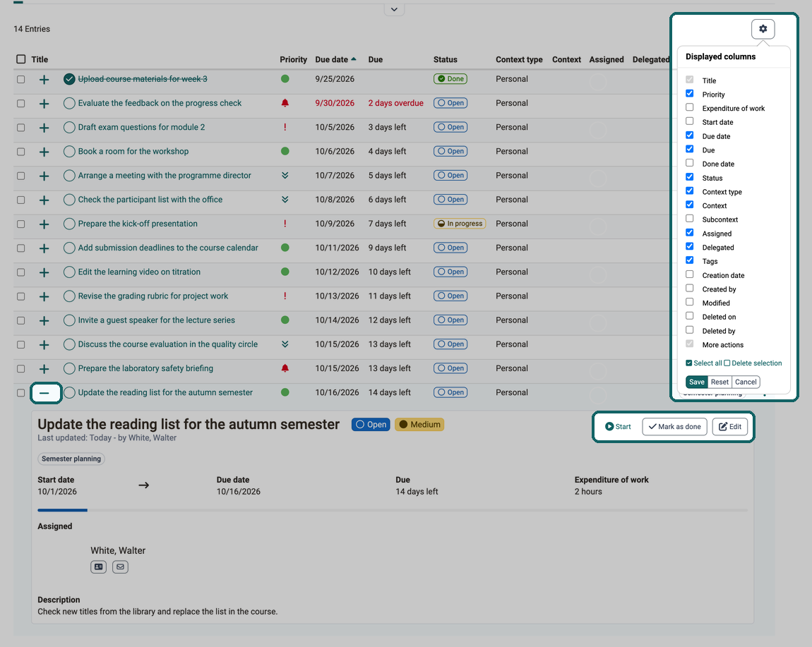The height and width of the screenshot is (647, 812).
Task: Click the 'Semester planning' tag chip
Action: tap(71, 459)
